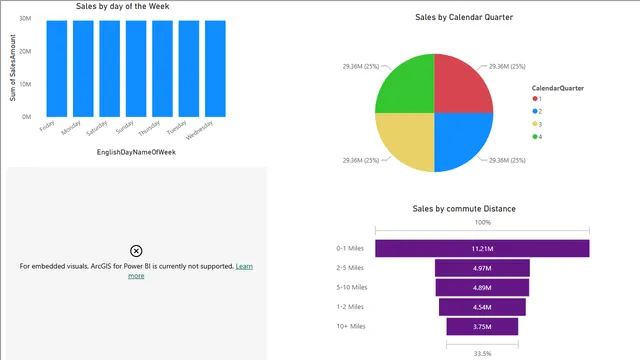Click the '5-10 Miles' funnel category label
The width and height of the screenshot is (640, 360).
point(352,287)
